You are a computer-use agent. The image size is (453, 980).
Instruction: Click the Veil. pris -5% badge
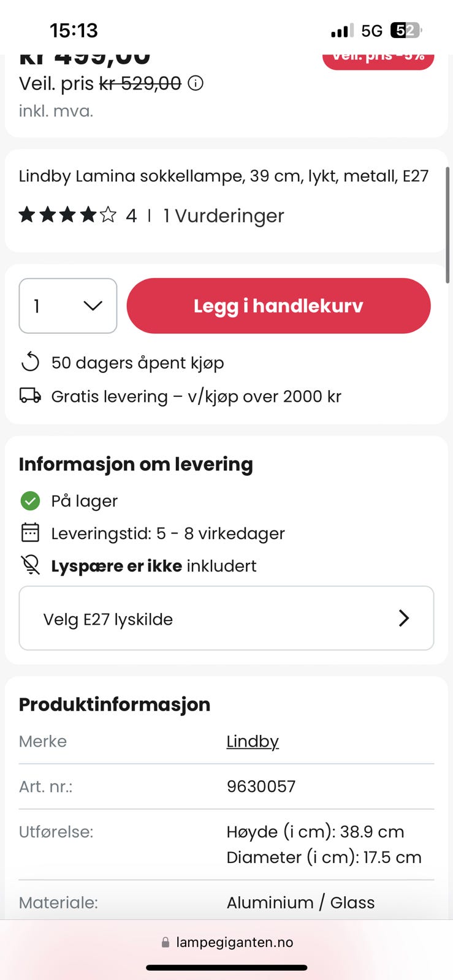(x=378, y=59)
